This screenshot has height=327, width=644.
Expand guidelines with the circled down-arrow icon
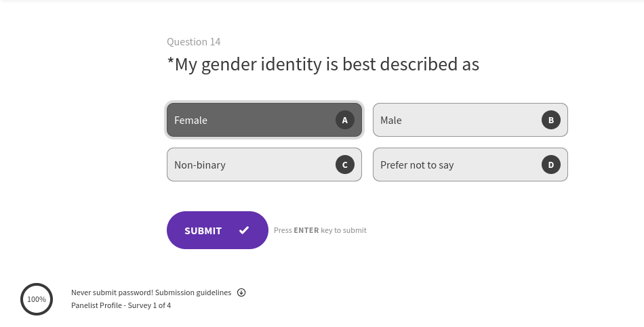point(241,292)
